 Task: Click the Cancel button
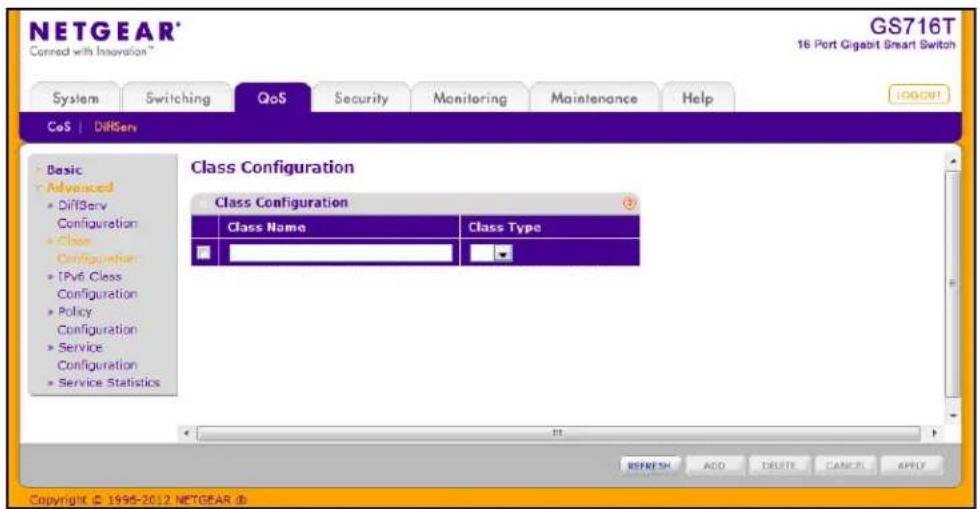pos(845,466)
